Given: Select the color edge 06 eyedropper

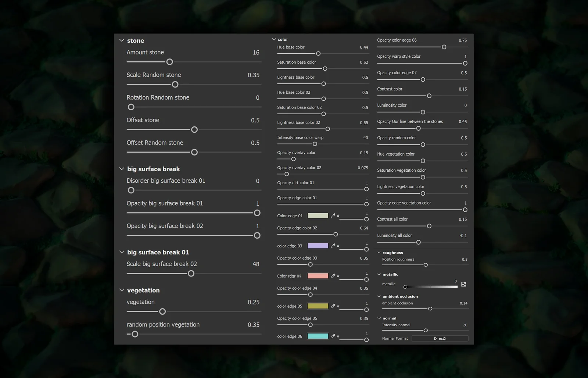Looking at the screenshot, I should [333, 336].
